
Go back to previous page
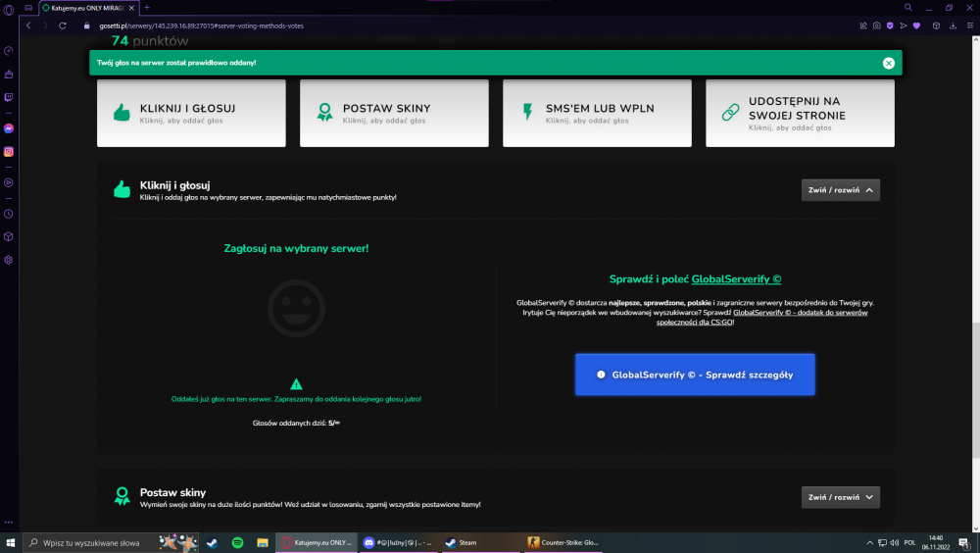tap(28, 25)
